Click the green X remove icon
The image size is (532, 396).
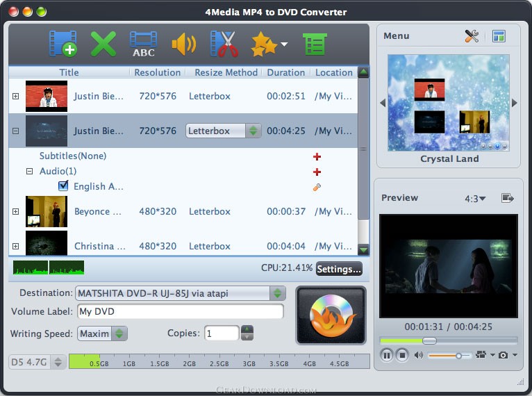(103, 44)
